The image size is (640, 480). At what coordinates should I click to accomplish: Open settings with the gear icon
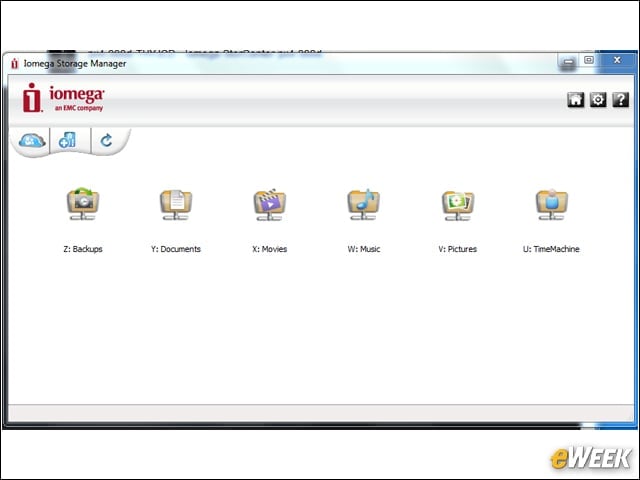point(598,100)
